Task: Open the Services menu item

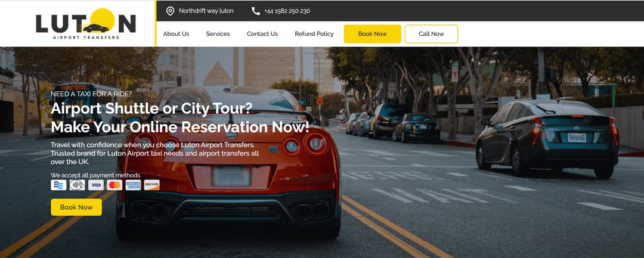Action: pyautogui.click(x=218, y=34)
